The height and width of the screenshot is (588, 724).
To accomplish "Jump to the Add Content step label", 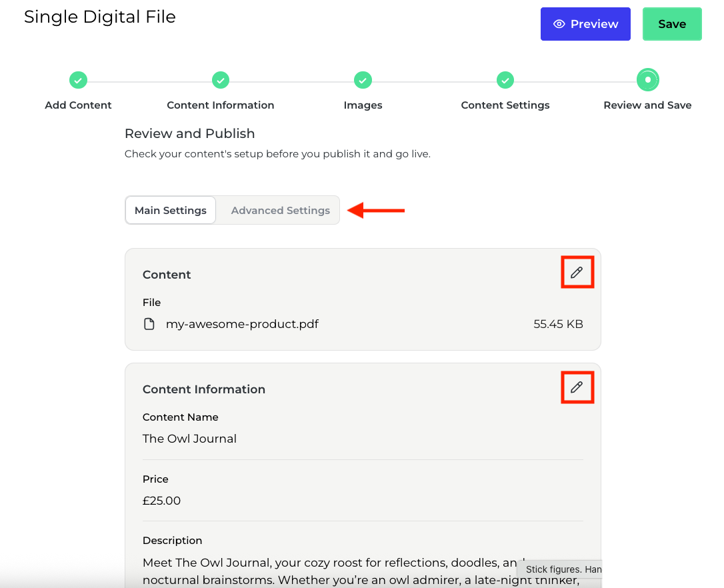I will 78,105.
